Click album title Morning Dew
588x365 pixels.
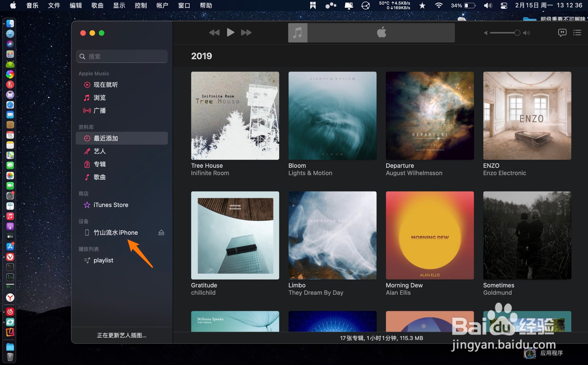[404, 285]
